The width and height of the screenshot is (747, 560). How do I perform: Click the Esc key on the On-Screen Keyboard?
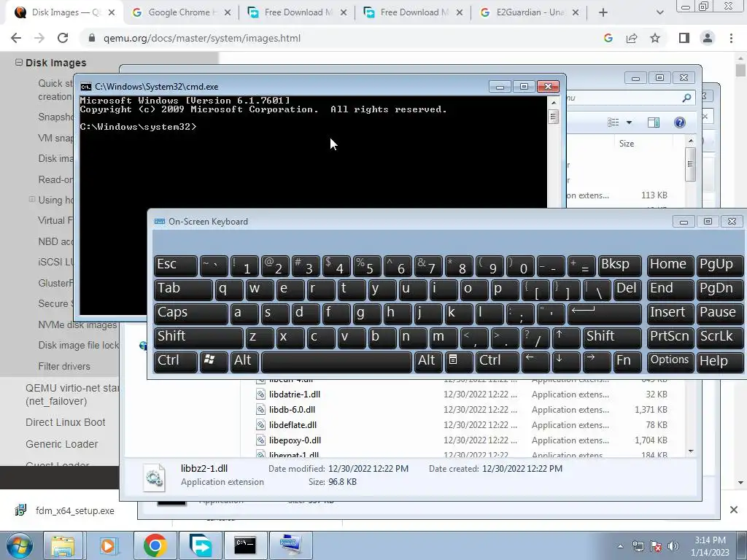coord(175,265)
